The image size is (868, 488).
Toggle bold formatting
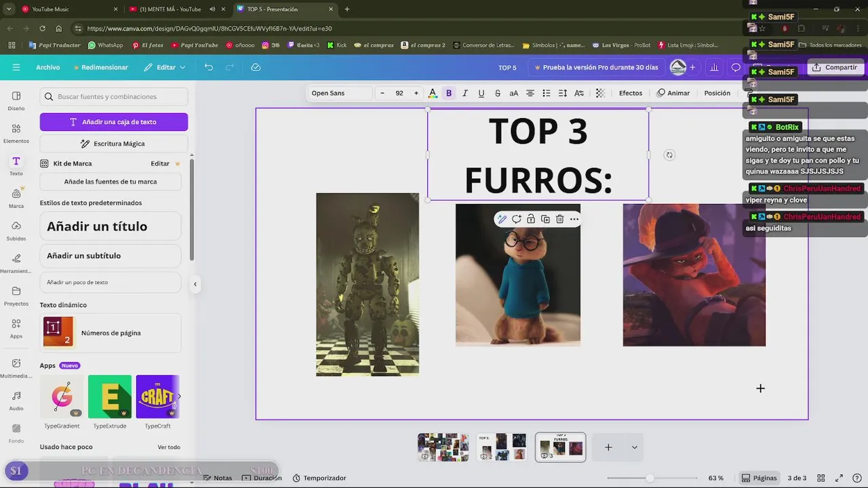tap(448, 93)
